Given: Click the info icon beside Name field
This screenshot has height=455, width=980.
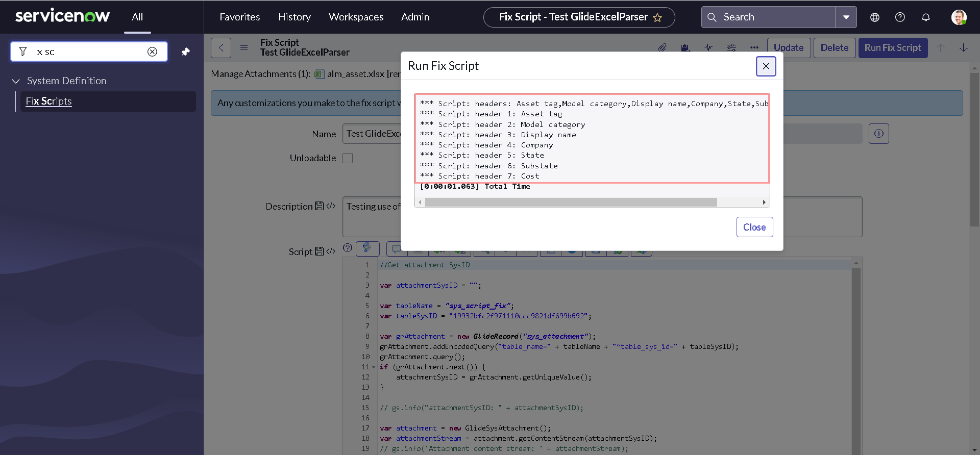Looking at the screenshot, I should 879,134.
